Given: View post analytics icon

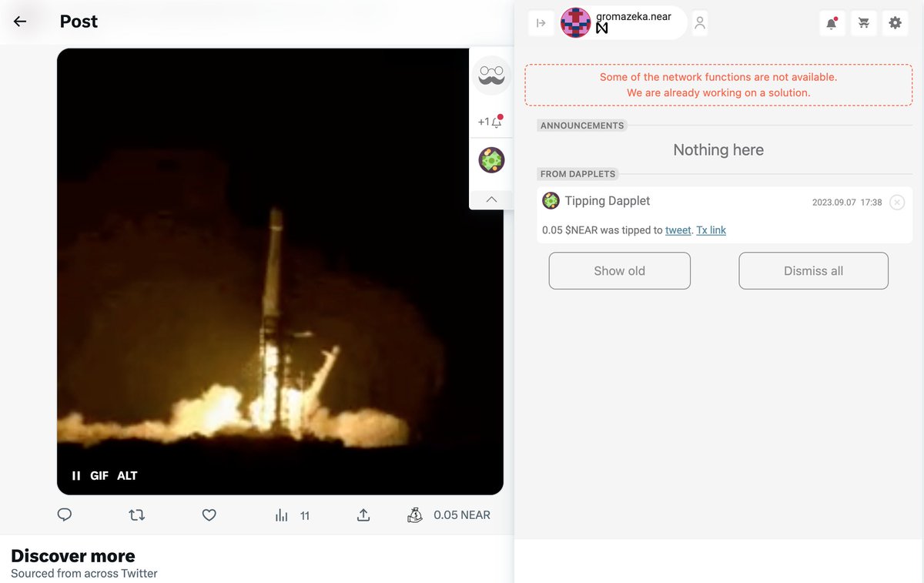Looking at the screenshot, I should click(x=281, y=515).
